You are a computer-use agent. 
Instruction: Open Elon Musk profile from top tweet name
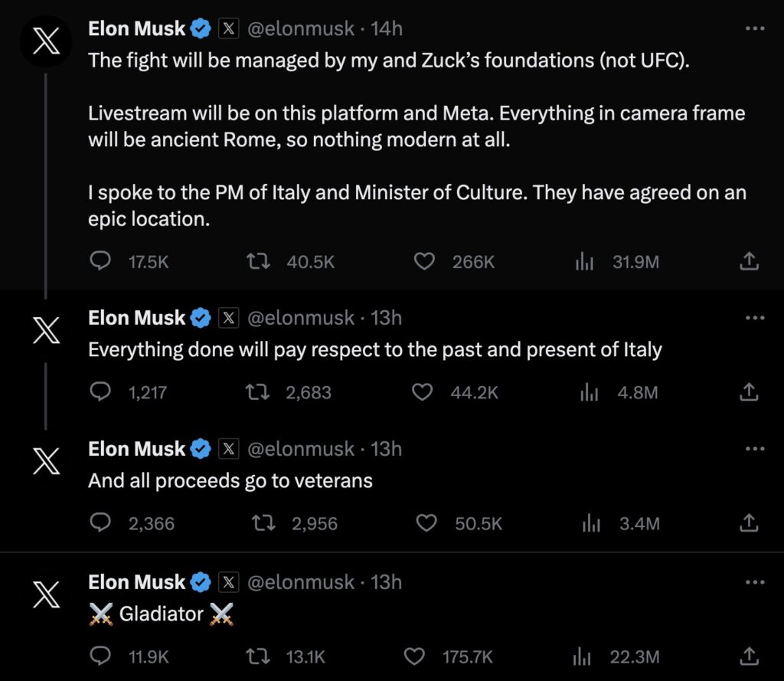click(x=136, y=28)
